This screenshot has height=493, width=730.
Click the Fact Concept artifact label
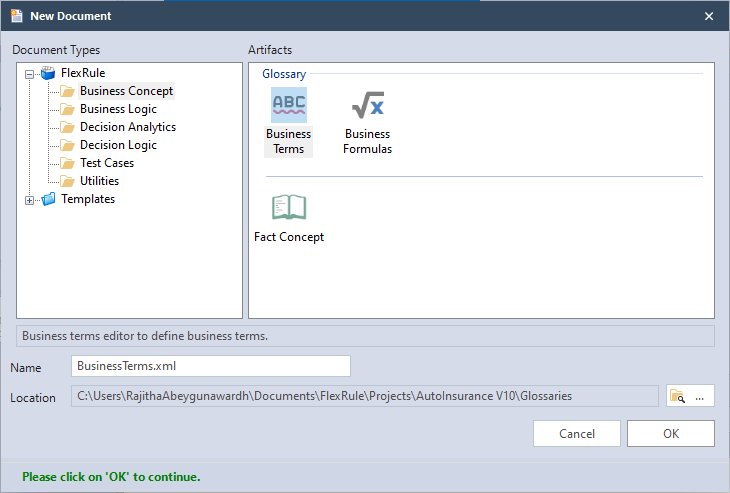pos(289,237)
